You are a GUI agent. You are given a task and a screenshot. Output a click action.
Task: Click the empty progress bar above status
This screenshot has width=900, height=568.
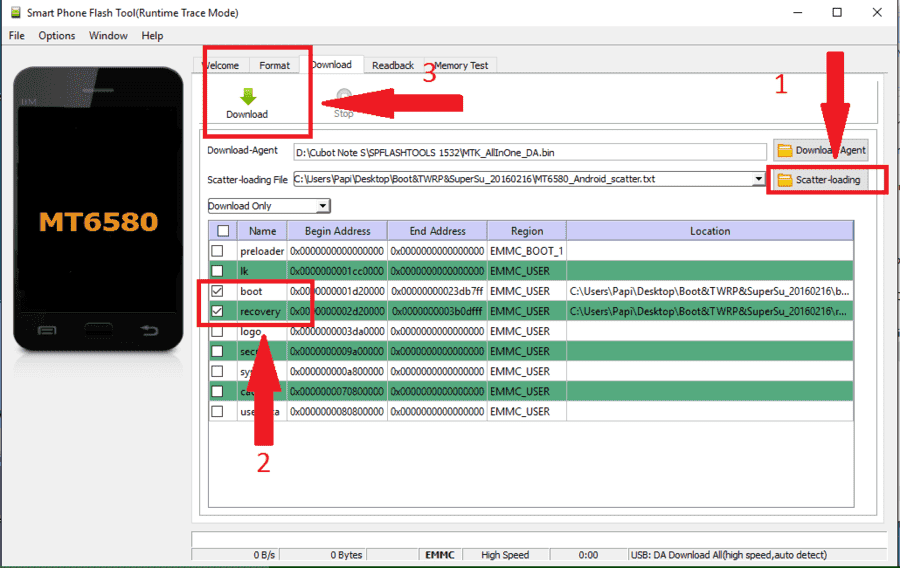pos(540,539)
